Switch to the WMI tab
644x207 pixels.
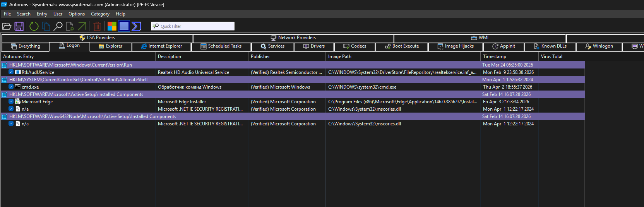(480, 38)
